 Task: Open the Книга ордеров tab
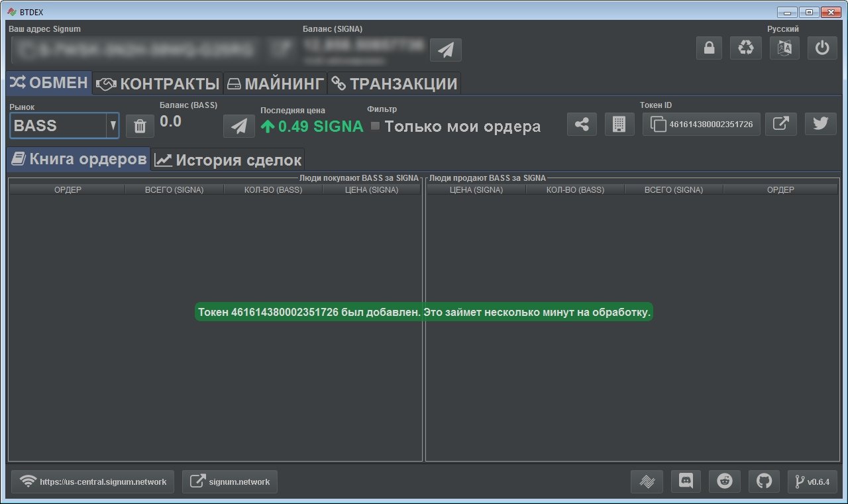(x=79, y=159)
